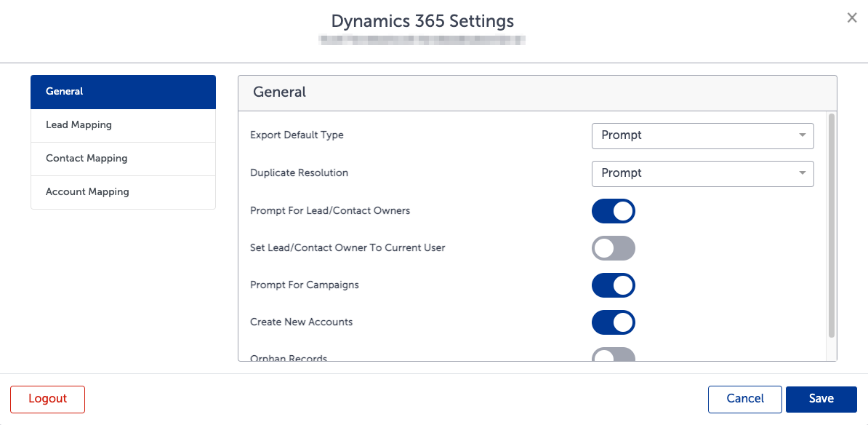Open the Duplicate Resolution dropdown
868x425 pixels.
[702, 173]
